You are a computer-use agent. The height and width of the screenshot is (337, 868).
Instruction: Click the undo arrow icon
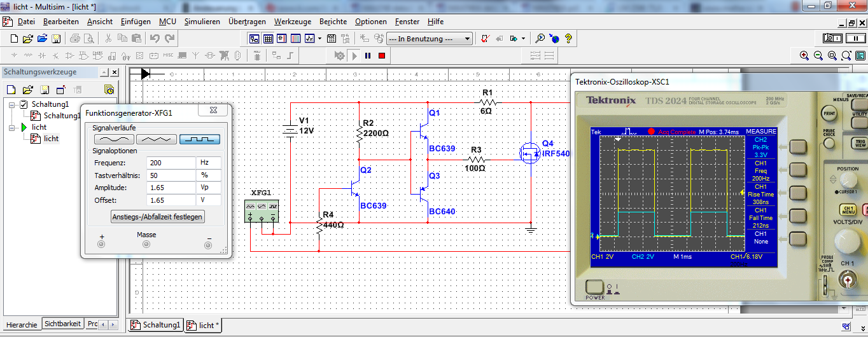tap(155, 39)
